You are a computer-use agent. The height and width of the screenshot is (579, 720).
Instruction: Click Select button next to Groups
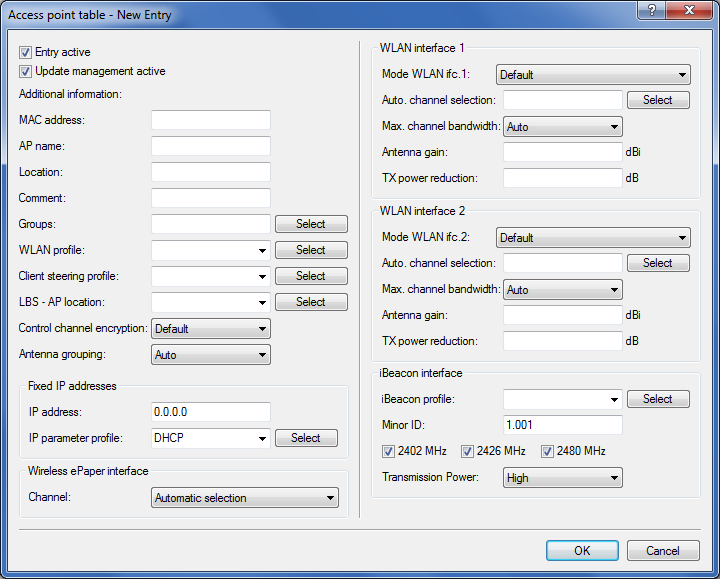311,224
